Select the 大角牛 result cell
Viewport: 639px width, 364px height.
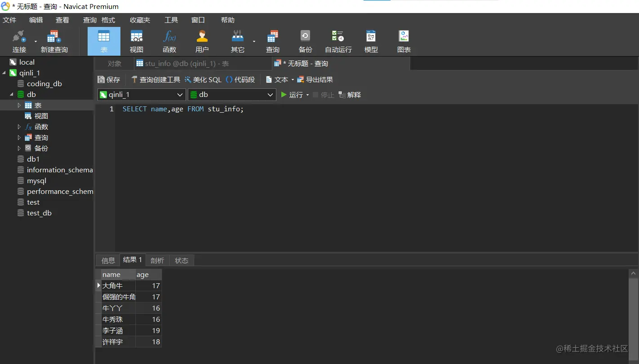click(118, 285)
